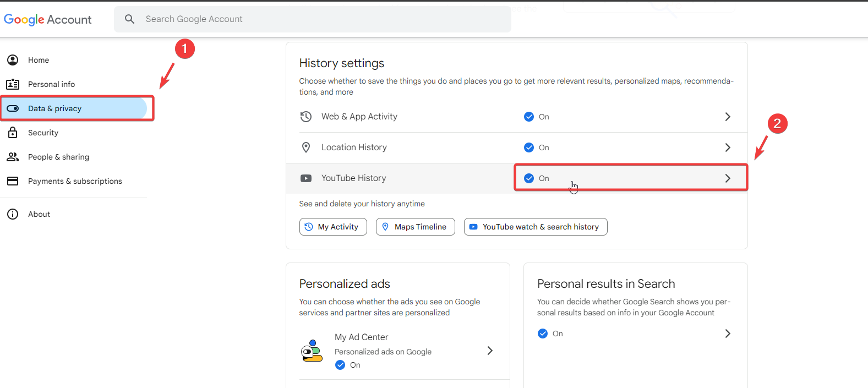Click the Payments card icon in sidebar
Viewport: 868px width, 388px height.
click(13, 181)
